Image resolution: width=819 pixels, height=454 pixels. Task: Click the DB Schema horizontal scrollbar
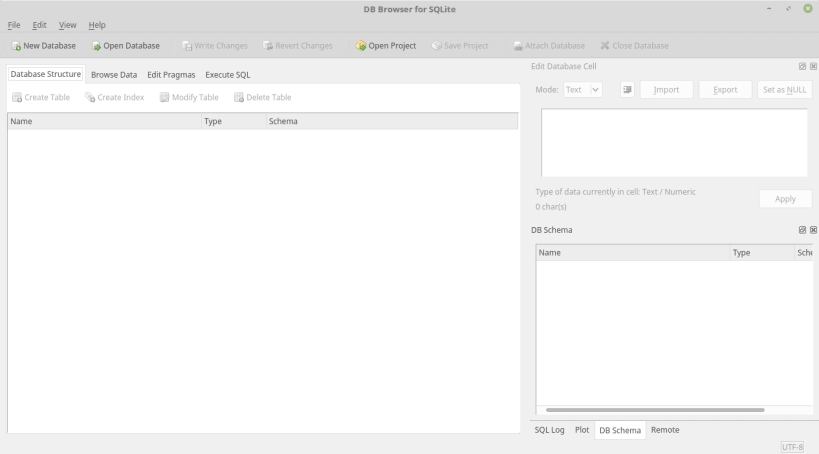pos(655,410)
